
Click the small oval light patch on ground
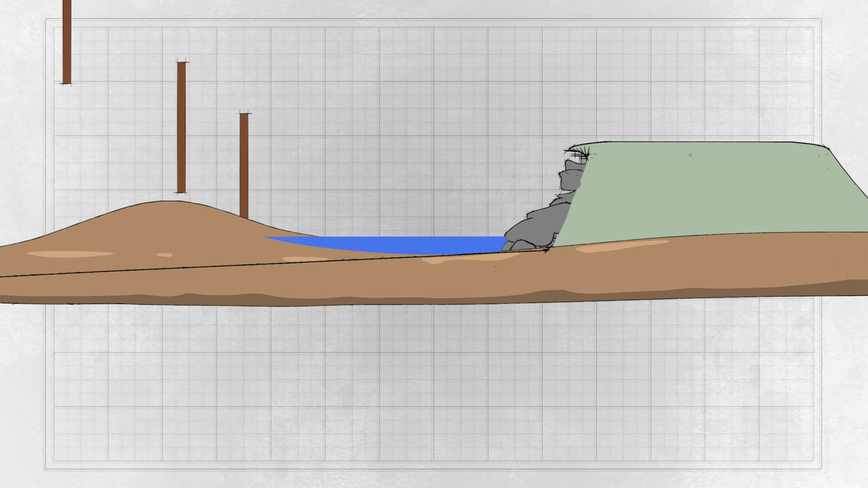(165, 255)
